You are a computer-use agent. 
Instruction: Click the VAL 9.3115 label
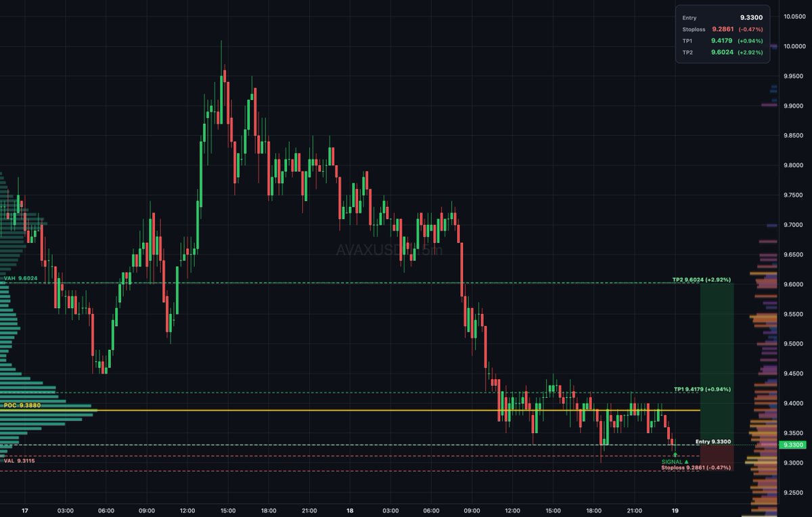[20, 460]
